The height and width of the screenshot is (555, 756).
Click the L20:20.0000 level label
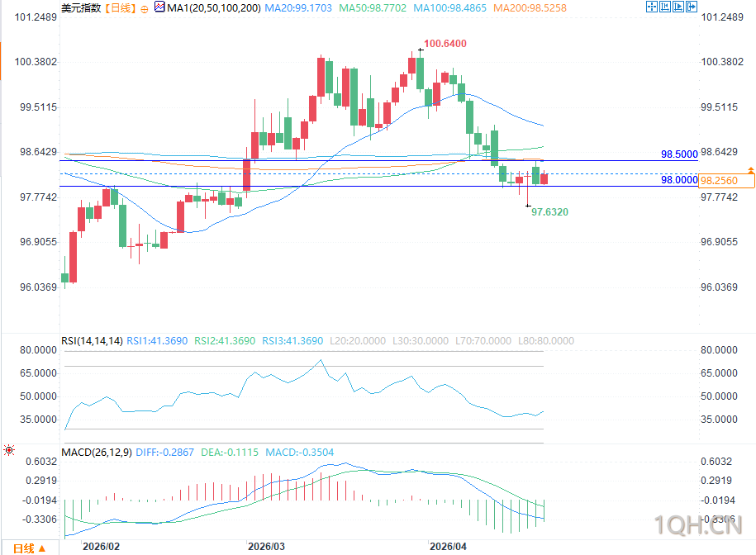pos(358,341)
